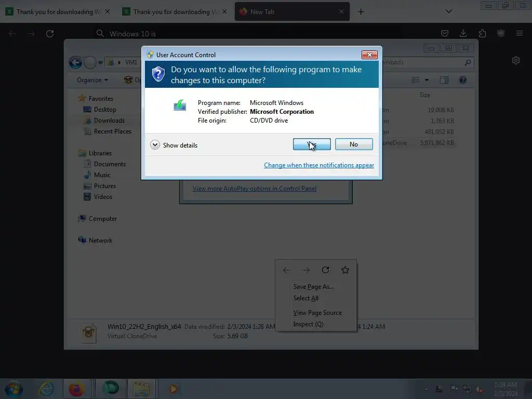
Task: Open View more AutoPlay options link
Action: point(255,189)
